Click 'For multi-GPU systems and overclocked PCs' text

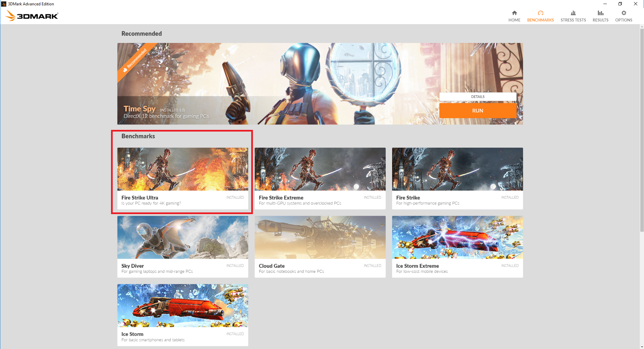(300, 203)
